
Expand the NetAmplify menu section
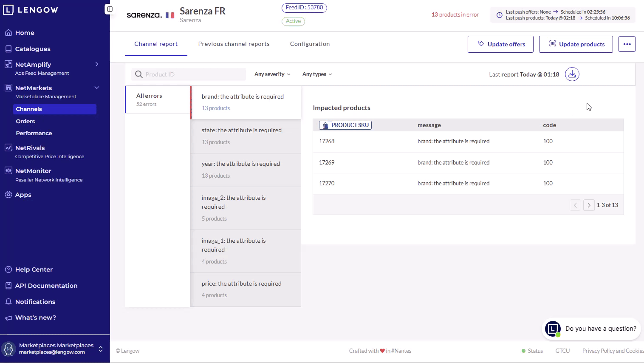click(x=97, y=65)
